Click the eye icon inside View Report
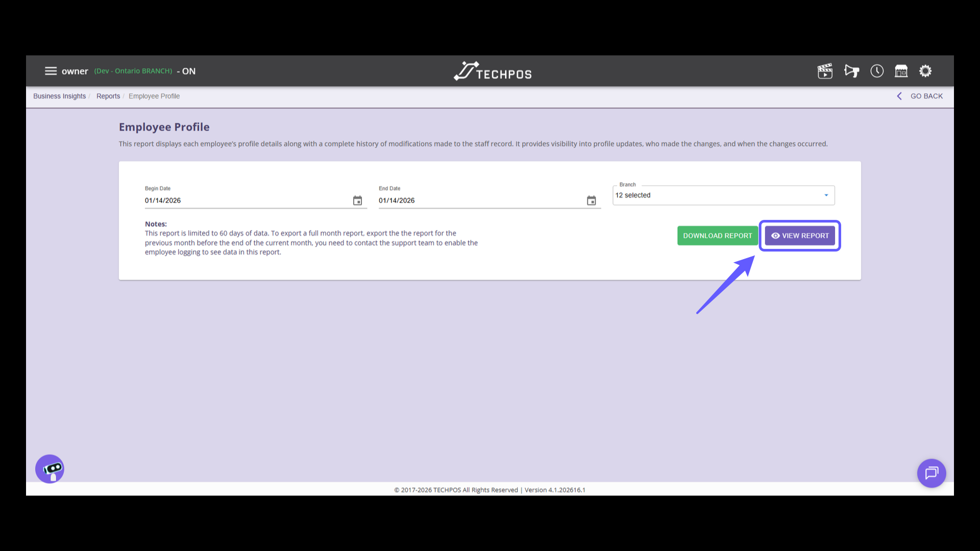The image size is (980, 551). pos(775,236)
